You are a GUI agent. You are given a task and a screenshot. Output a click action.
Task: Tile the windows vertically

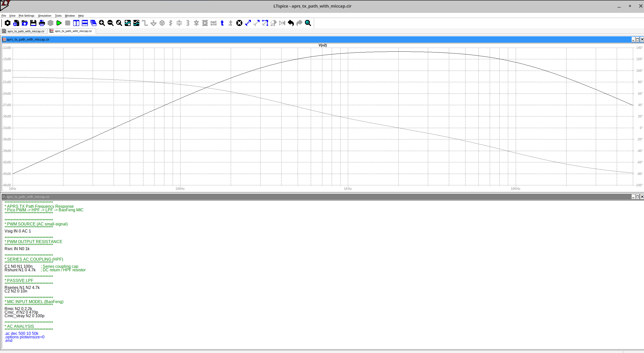click(76, 23)
